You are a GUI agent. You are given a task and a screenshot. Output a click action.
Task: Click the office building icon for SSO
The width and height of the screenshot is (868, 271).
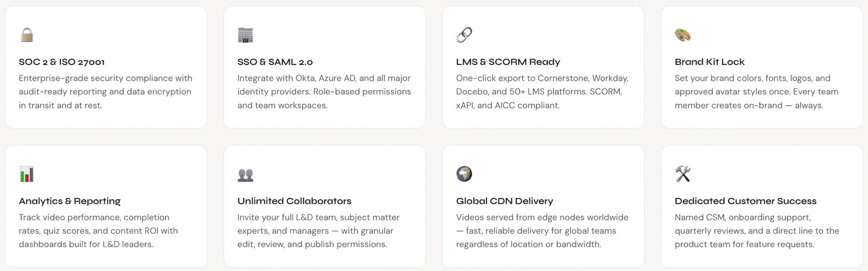pyautogui.click(x=246, y=35)
